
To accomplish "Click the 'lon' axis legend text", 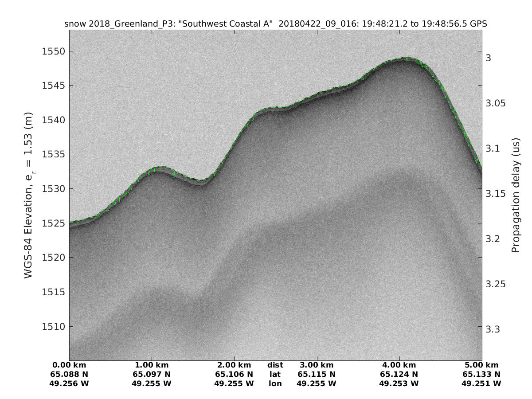I will coord(275,383).
